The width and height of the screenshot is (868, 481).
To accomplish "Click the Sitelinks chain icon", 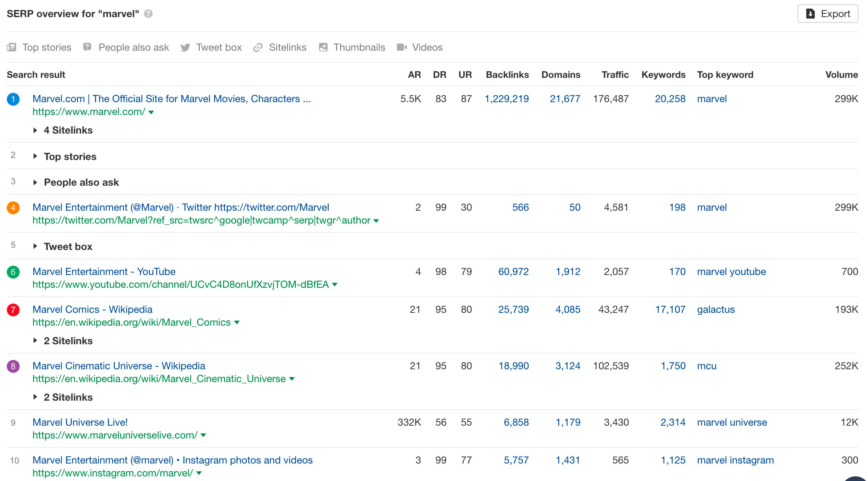I will coord(258,47).
